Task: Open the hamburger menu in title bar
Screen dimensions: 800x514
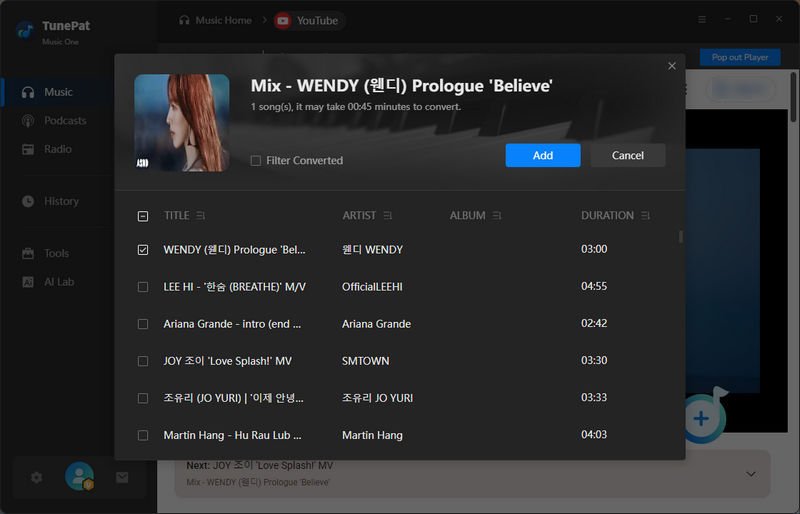Action: 702,19
